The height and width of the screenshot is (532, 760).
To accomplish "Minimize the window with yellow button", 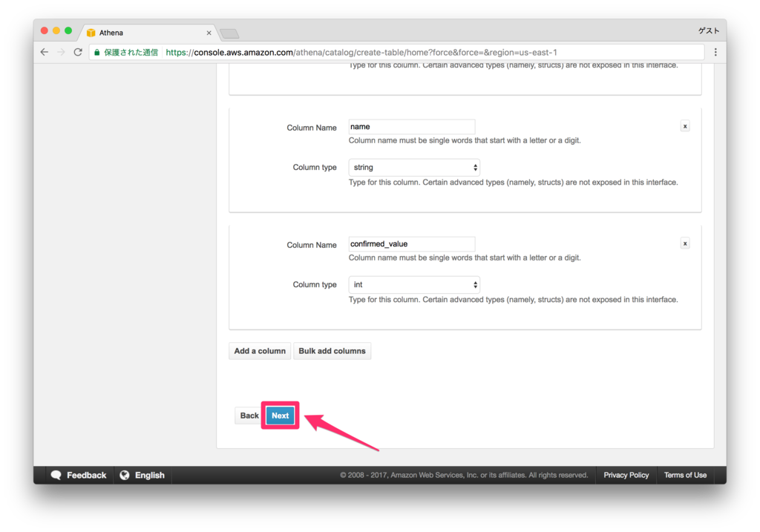I will pos(56,30).
